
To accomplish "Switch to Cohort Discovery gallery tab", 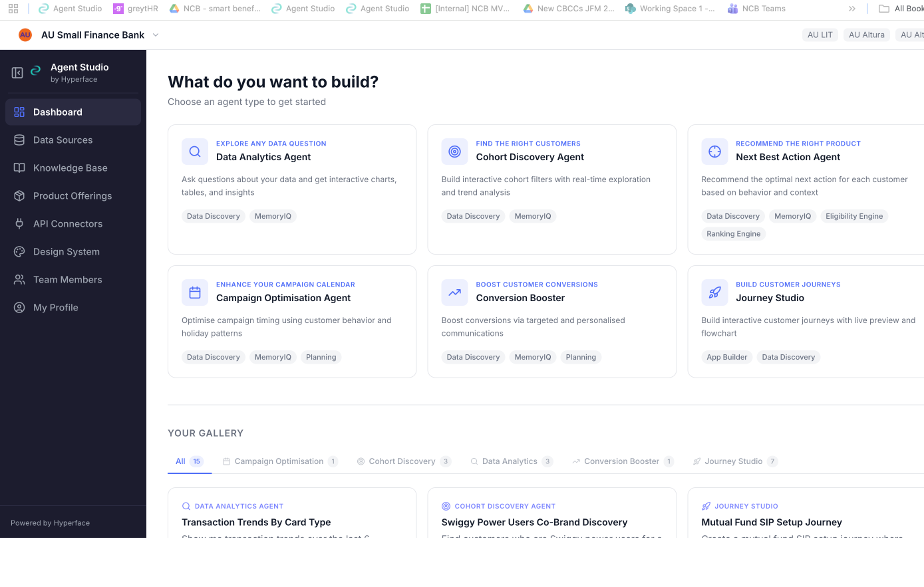I will (x=404, y=461).
